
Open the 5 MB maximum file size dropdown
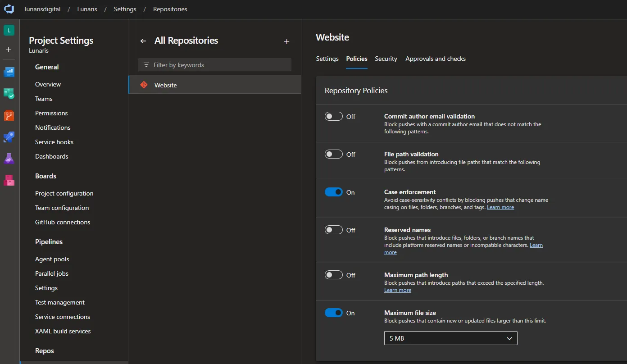pos(450,338)
